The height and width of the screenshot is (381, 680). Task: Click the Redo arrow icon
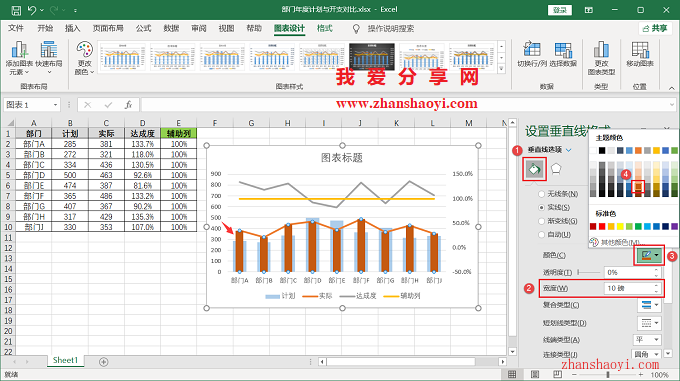click(55, 10)
